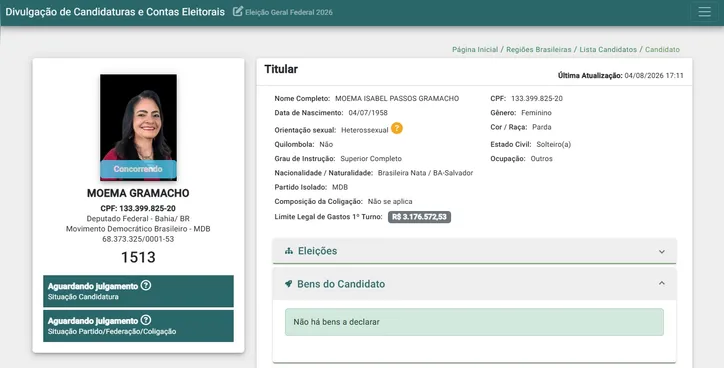Click birth date 04/07/1958

point(368,113)
